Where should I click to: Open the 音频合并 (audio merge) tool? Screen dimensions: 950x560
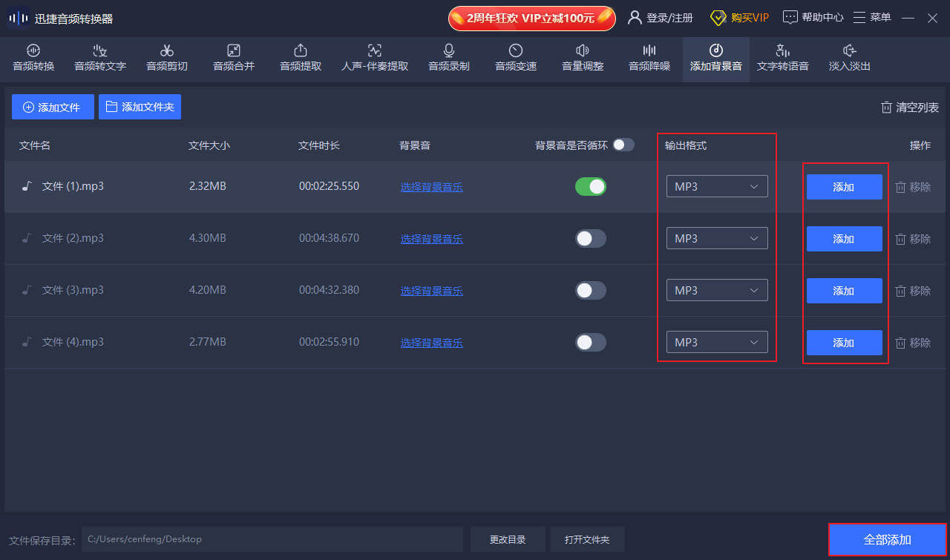click(x=233, y=59)
